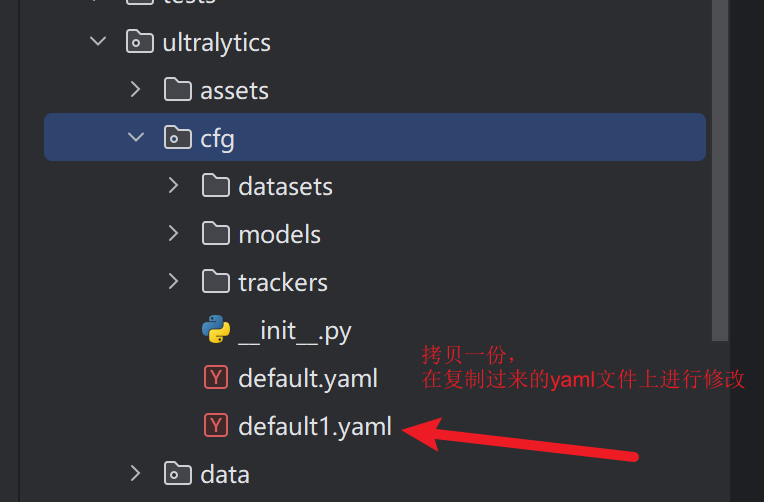
Task: Select the data folder name
Action: (225, 474)
